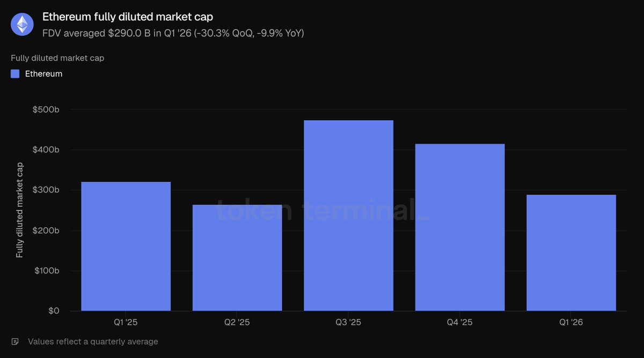The height and width of the screenshot is (358, 644).
Task: Click the Ethereum logo icon
Action: [22, 24]
